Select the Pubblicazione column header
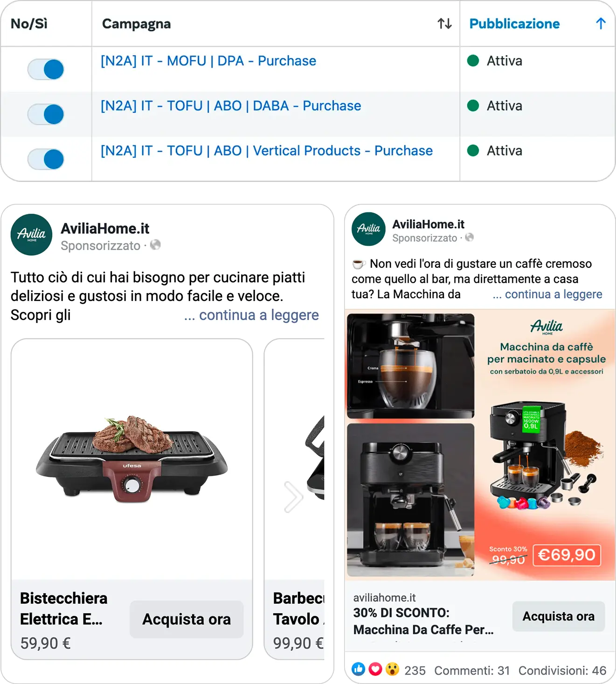616x684 pixels. [x=514, y=23]
